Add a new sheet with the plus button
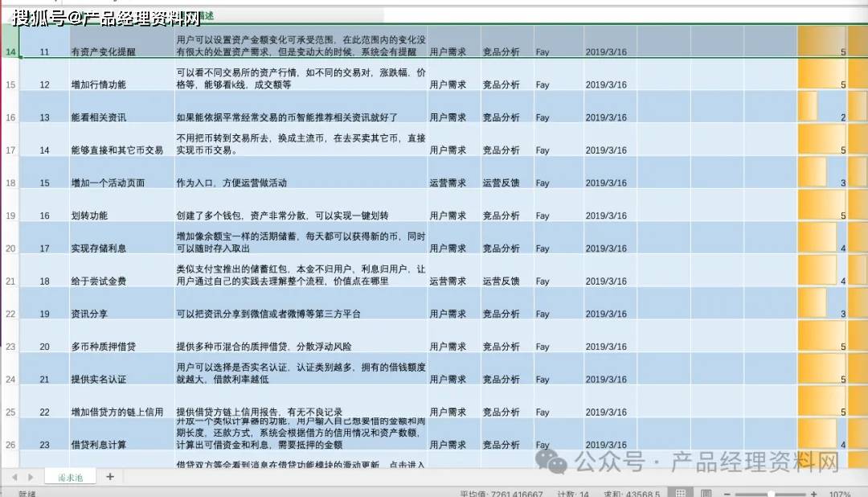Image resolution: width=868 pixels, height=497 pixels. point(110,477)
